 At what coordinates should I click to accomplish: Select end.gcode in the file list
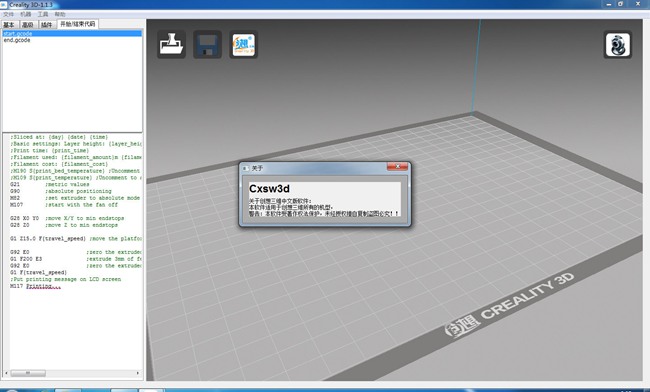[72, 40]
